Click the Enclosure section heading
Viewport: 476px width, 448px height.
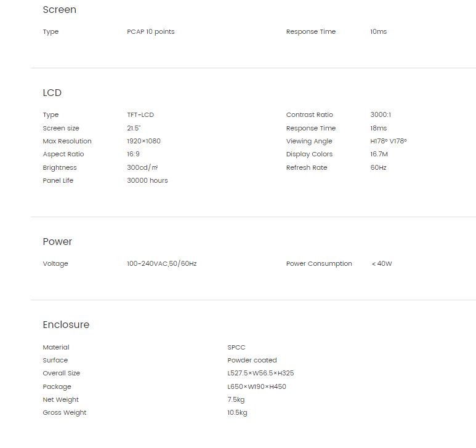(66, 325)
